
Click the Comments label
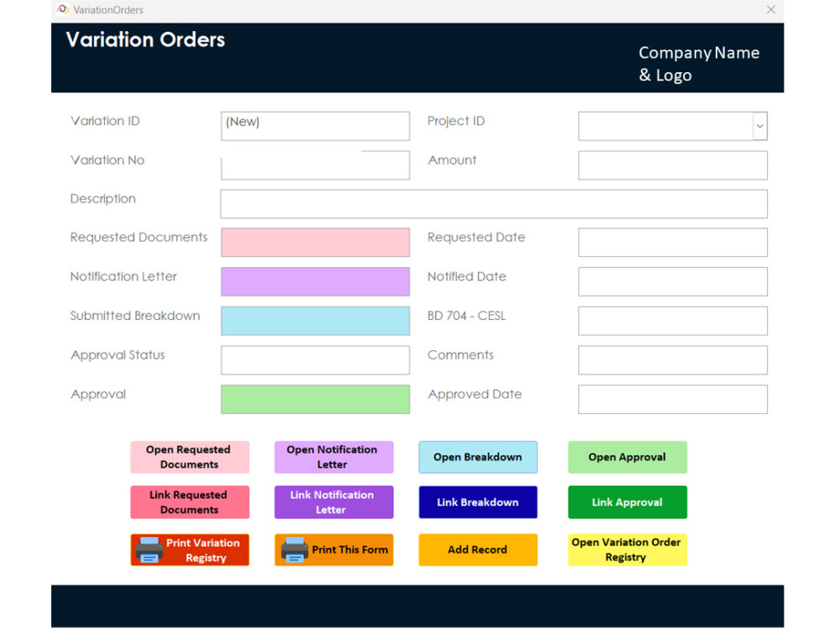point(460,355)
